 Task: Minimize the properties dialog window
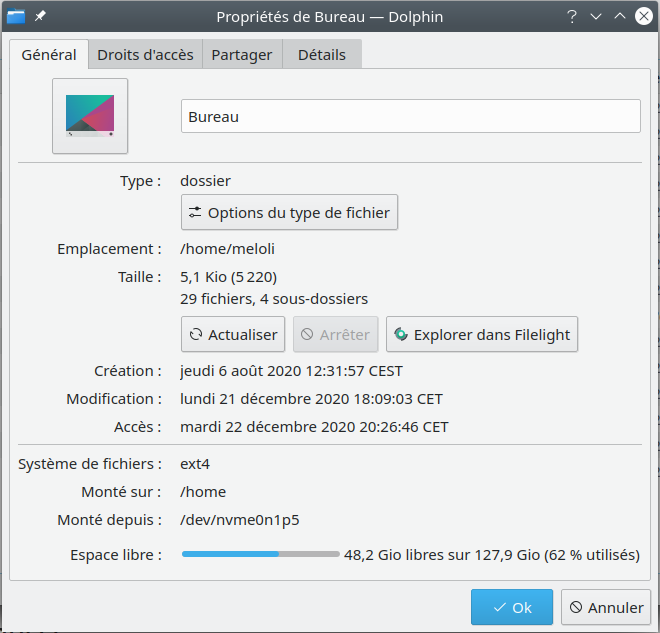[595, 16]
